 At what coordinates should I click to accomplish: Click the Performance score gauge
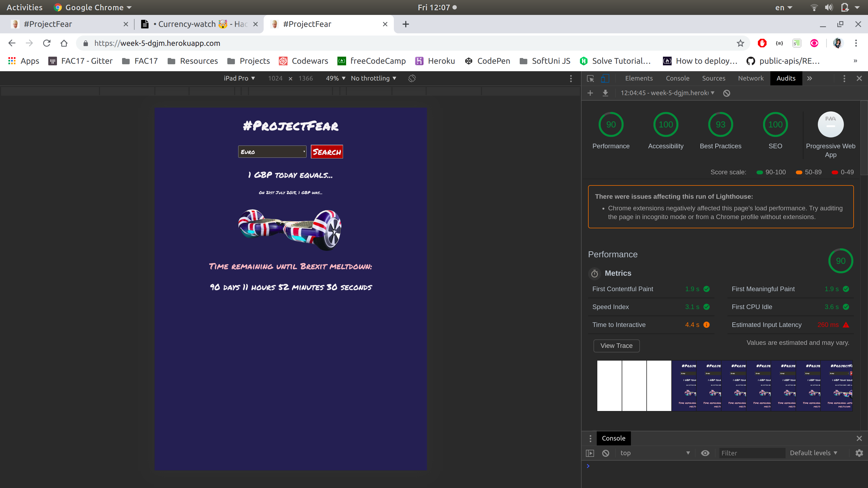[x=611, y=125]
